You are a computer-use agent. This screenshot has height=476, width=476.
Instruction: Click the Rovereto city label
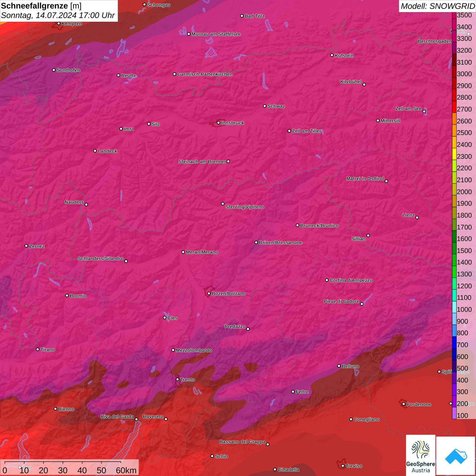pyautogui.click(x=153, y=417)
